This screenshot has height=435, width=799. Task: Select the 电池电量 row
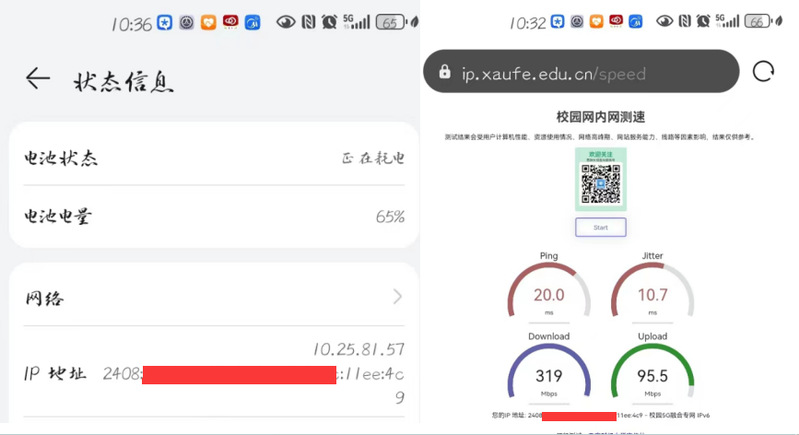214,216
